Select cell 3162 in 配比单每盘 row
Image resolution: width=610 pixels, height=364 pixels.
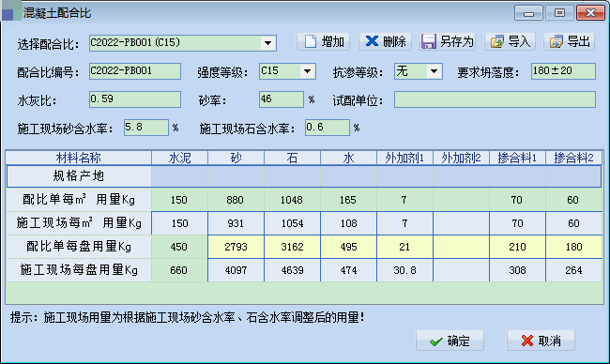[292, 247]
